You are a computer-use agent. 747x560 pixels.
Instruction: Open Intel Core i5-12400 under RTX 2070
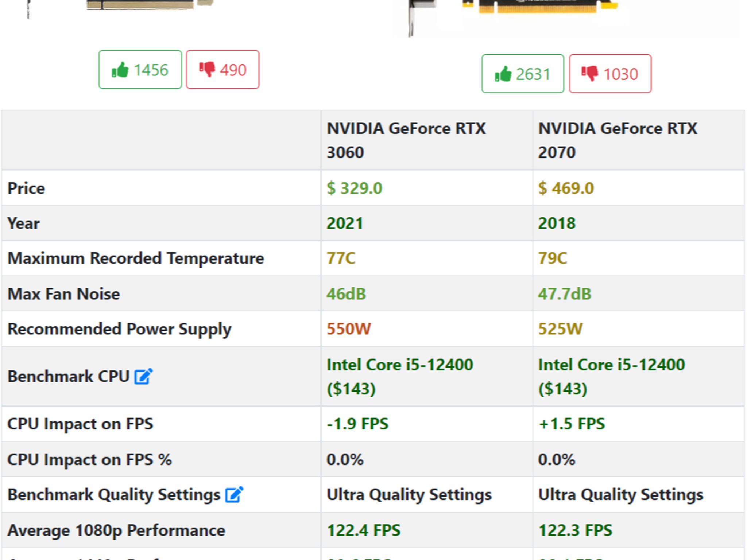pos(611,377)
